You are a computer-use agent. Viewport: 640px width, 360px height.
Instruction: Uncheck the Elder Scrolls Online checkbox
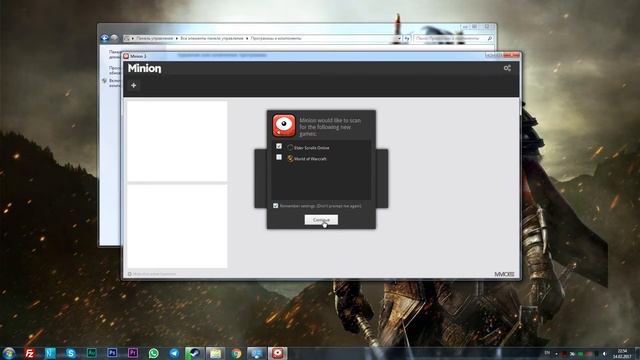click(279, 146)
